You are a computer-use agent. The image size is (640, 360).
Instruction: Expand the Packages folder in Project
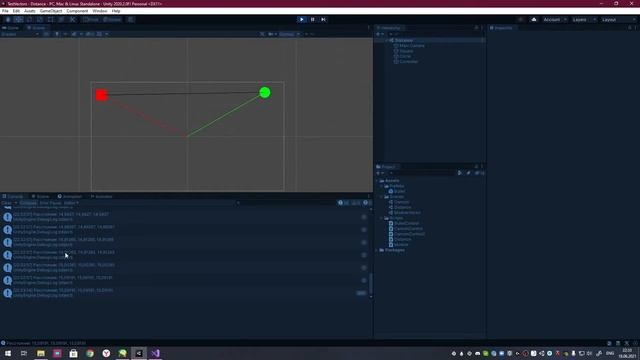377,250
